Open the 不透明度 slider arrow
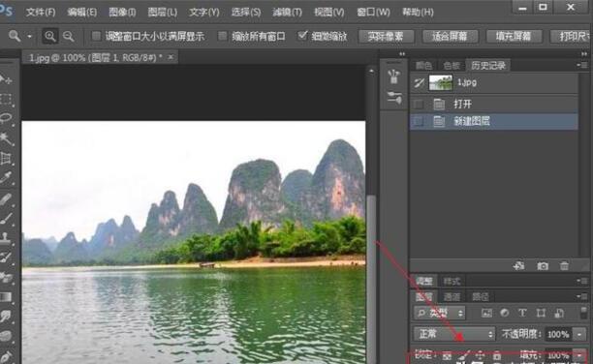The image size is (593, 364). coord(579,334)
